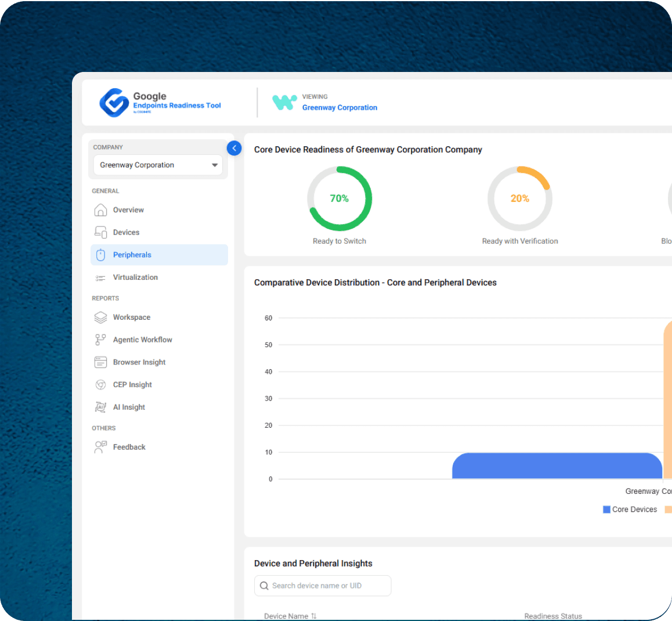Click the CEP Insight chrome icon
The image size is (672, 621).
coord(100,385)
